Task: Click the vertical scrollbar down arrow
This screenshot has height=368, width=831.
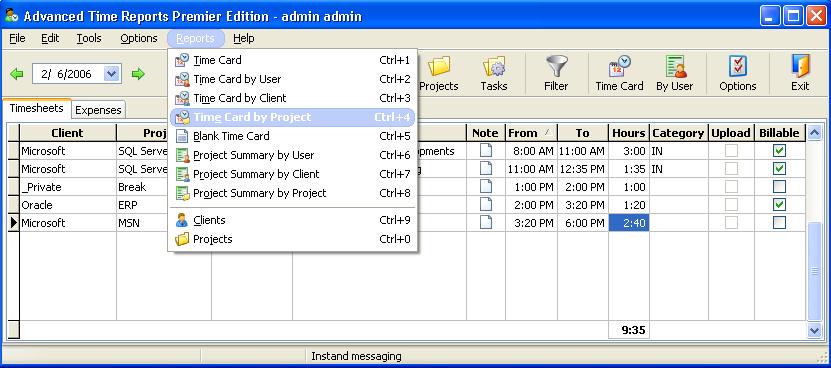Action: tap(815, 330)
